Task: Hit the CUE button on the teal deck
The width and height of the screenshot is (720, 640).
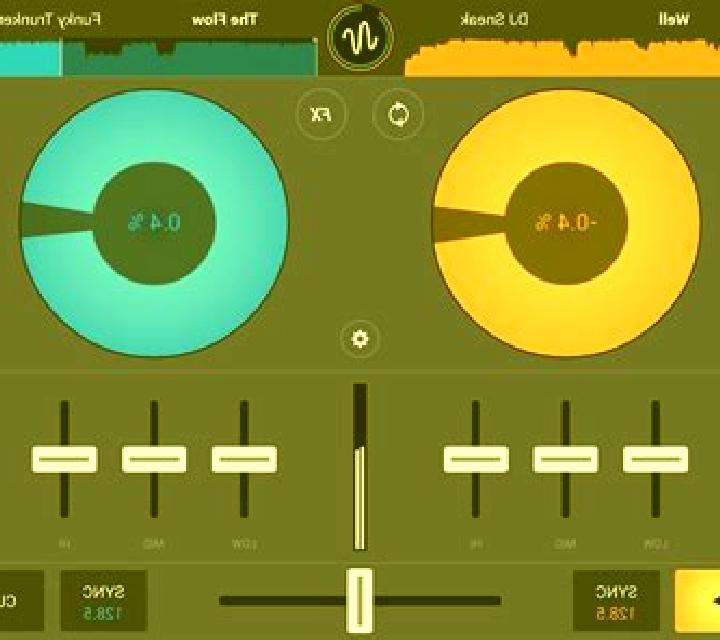Action: (x=21, y=601)
